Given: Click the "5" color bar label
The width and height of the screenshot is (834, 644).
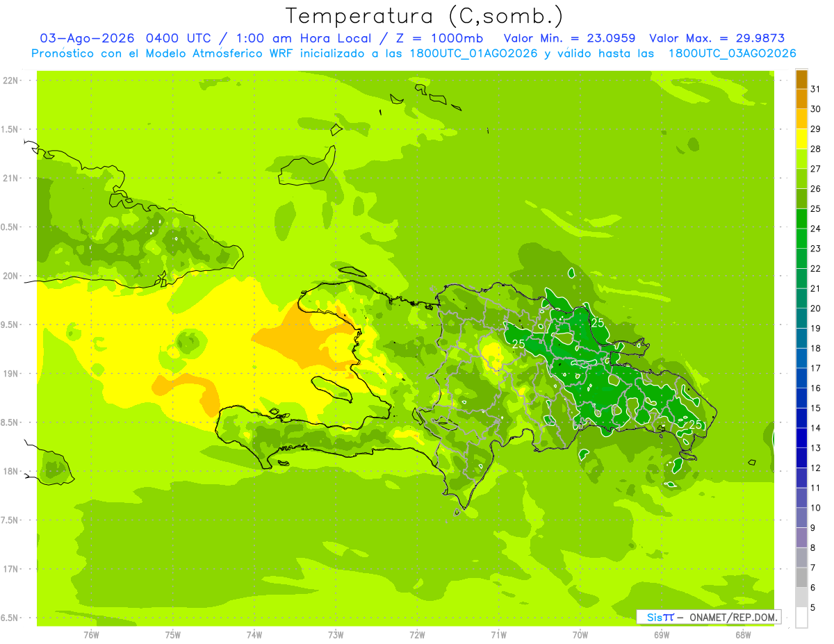Looking at the screenshot, I should pyautogui.click(x=813, y=607).
